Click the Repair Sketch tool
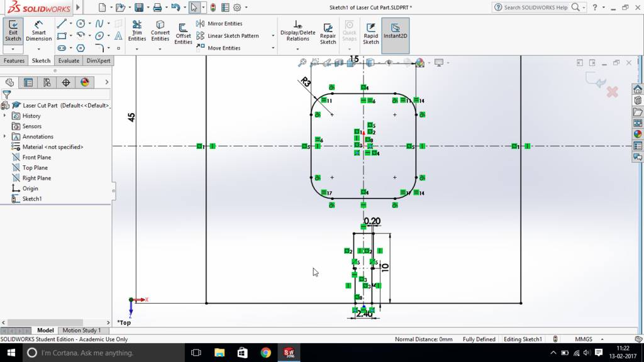The image size is (644, 362). 328,33
